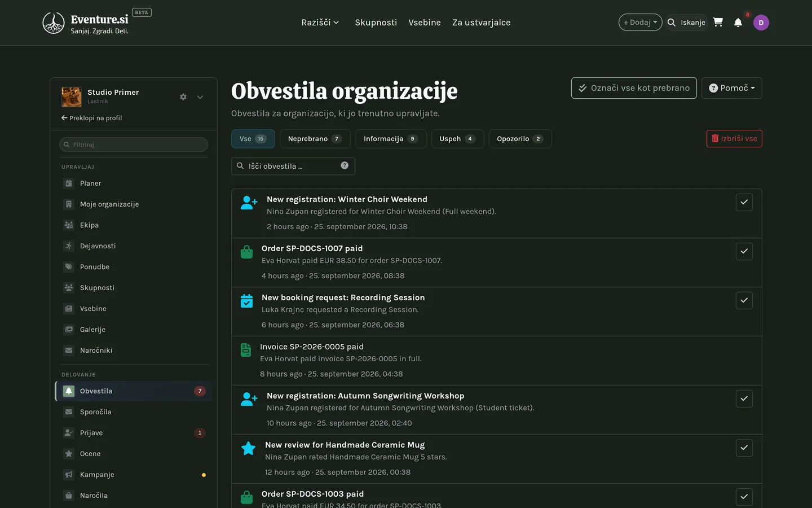Viewport: 812px width, 508px height.
Task: Focus the Išči obvestila search field
Action: (x=293, y=166)
